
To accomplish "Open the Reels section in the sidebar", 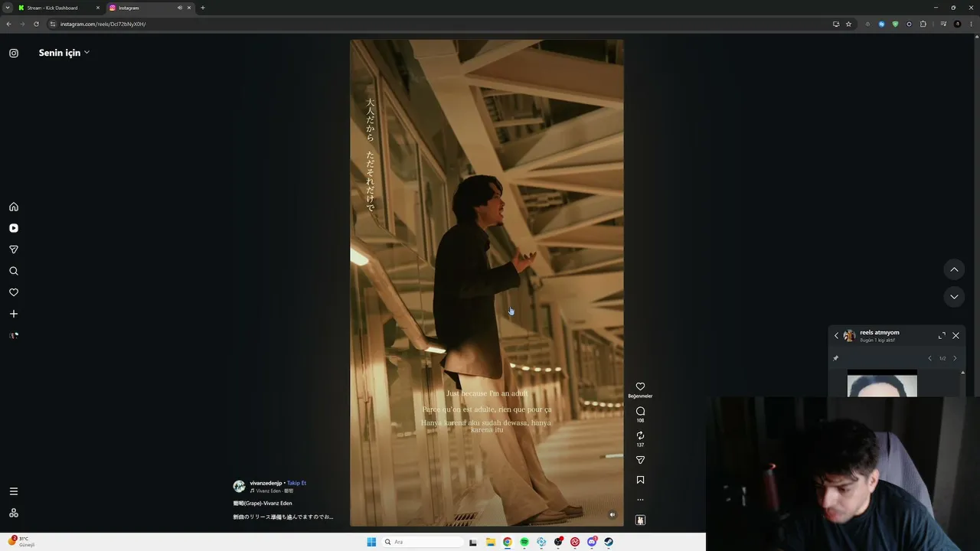I will pos(14,228).
